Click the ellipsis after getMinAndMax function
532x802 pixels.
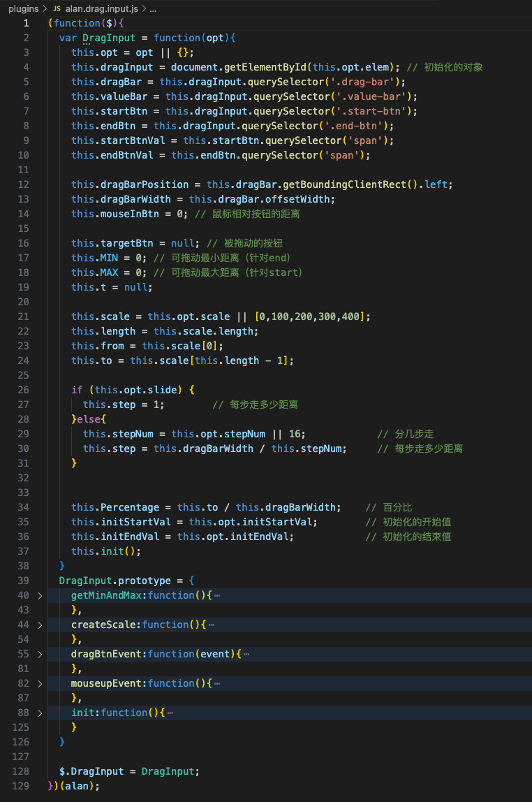coord(217,595)
